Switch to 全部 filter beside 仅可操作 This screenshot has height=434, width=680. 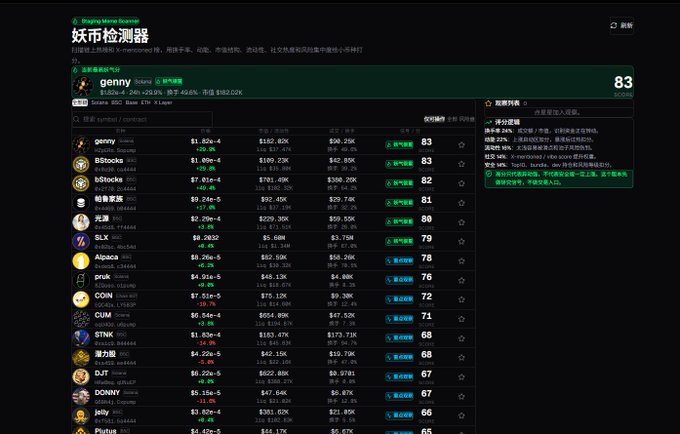pyautogui.click(x=452, y=119)
